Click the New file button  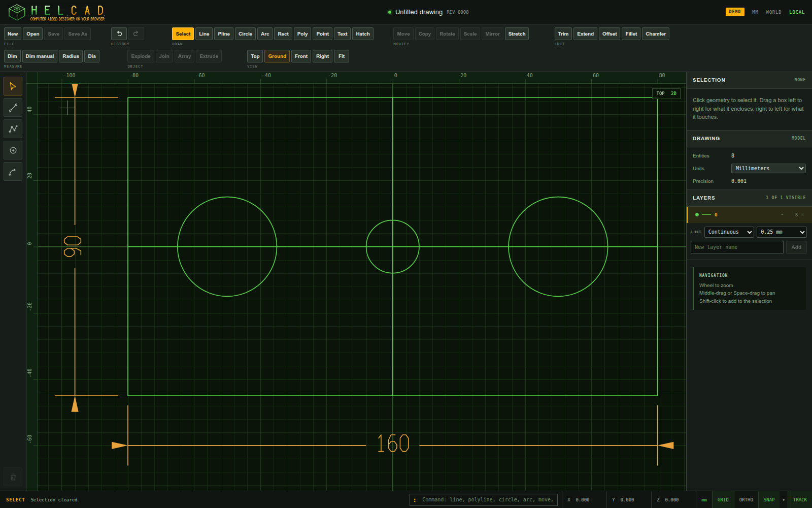coord(13,34)
